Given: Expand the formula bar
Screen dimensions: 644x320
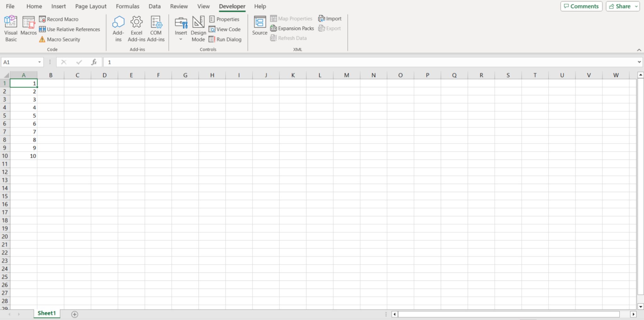Looking at the screenshot, I should pos(639,62).
